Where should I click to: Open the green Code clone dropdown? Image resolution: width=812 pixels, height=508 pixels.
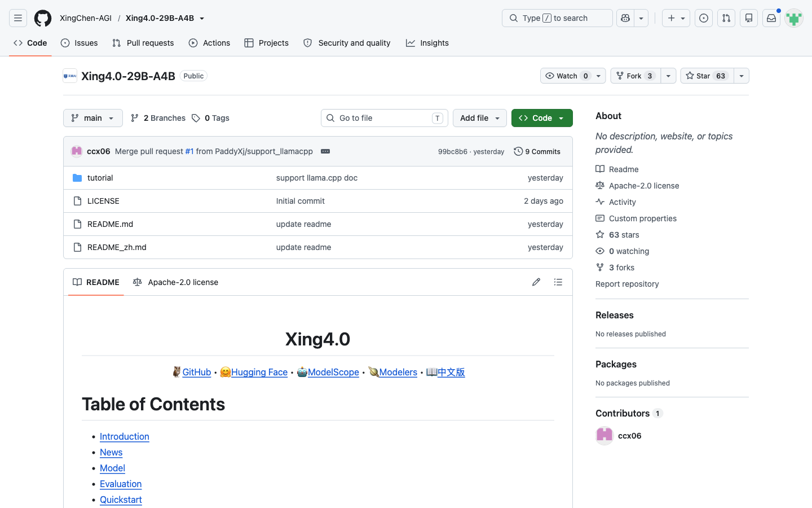click(542, 118)
